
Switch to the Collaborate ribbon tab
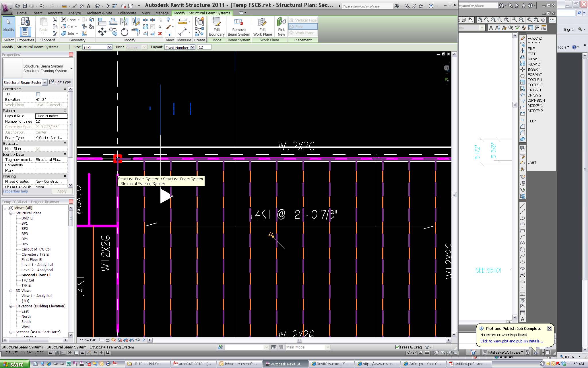(x=127, y=13)
